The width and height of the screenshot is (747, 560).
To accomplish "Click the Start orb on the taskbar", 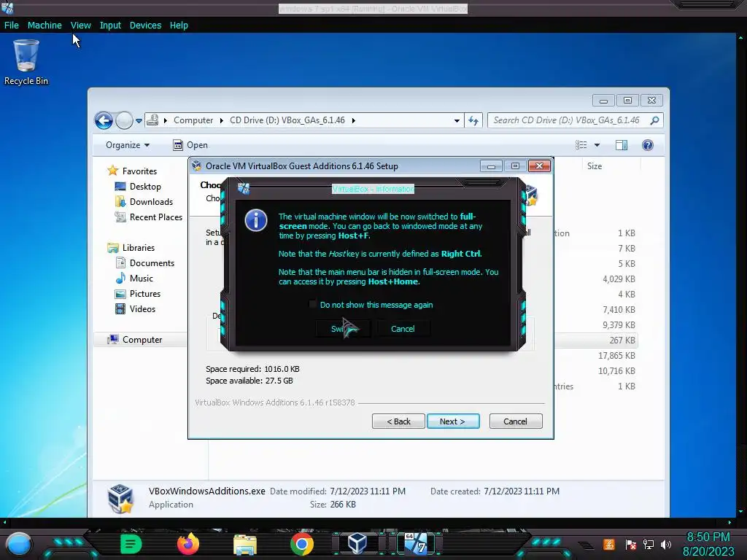I will point(18,544).
